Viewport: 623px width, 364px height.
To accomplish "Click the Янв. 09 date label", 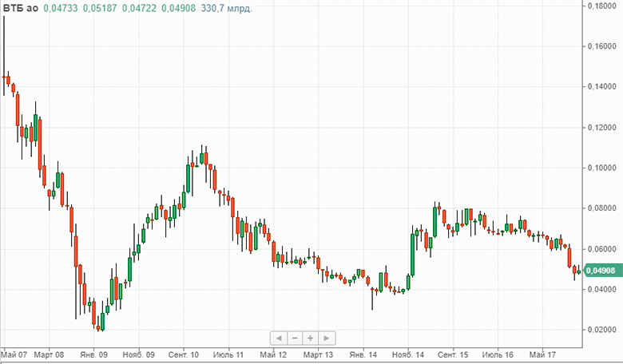I will (93, 354).
